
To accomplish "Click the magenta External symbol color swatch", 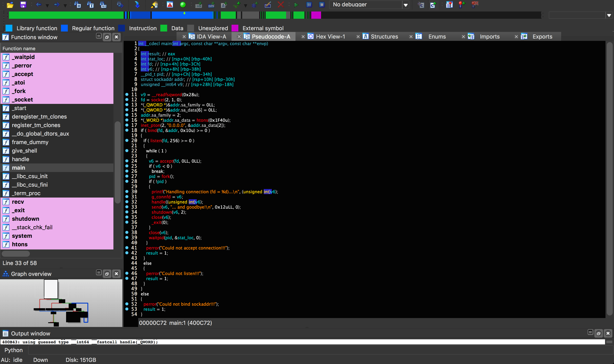I will (x=235, y=28).
